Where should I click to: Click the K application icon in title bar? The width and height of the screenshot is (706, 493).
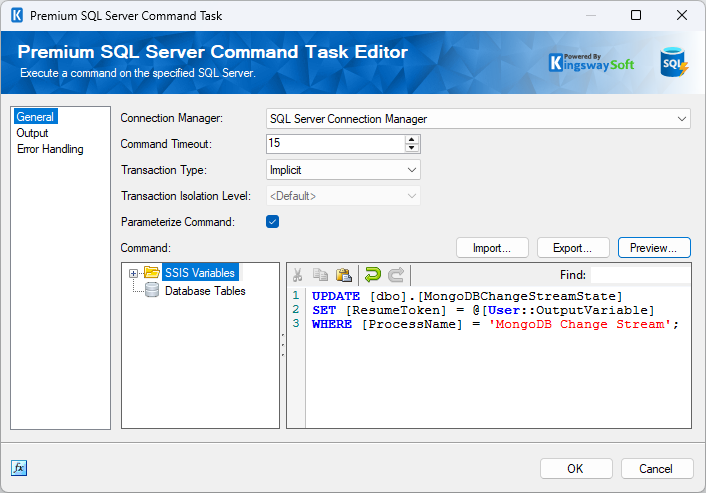tap(17, 15)
